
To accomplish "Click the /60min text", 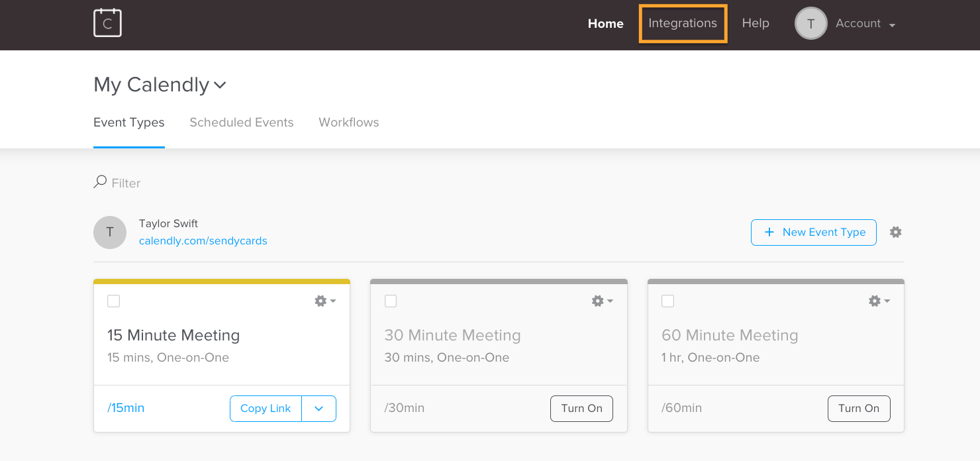I will click(x=681, y=408).
